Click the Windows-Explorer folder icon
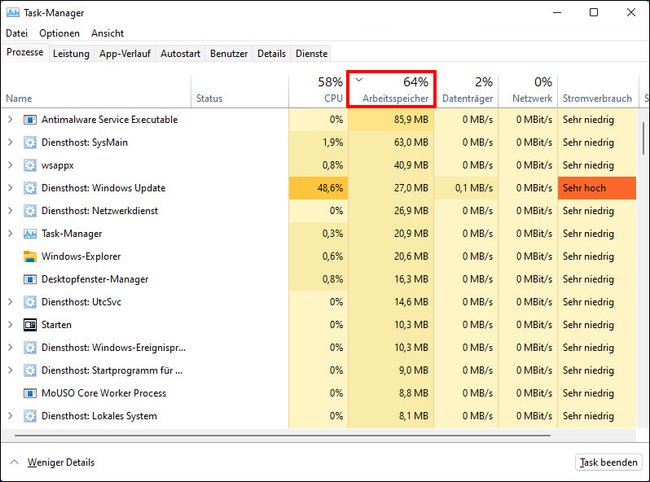 [30, 257]
